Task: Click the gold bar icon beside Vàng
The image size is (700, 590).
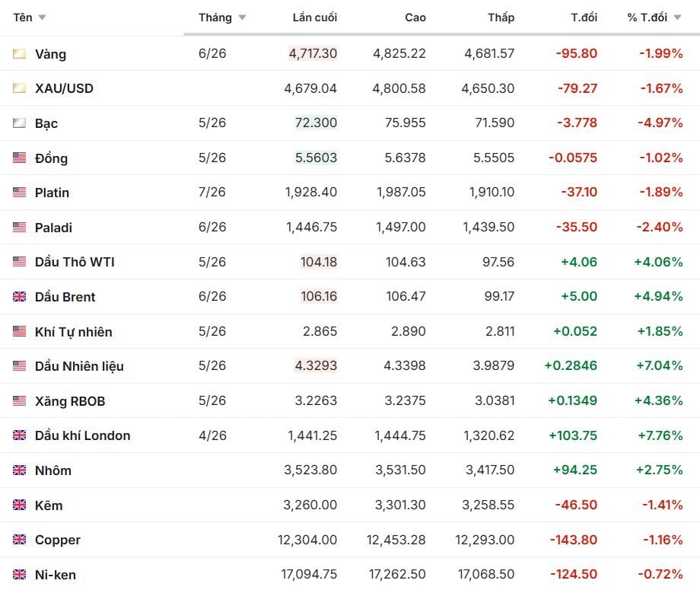Action: 19,54
